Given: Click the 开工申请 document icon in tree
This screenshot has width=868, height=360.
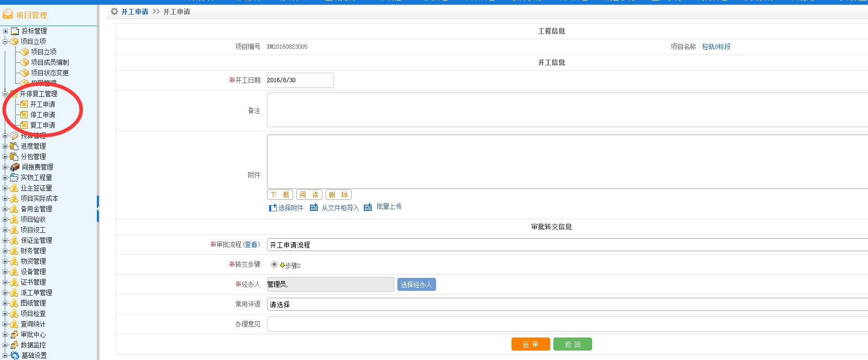Looking at the screenshot, I should (24, 104).
